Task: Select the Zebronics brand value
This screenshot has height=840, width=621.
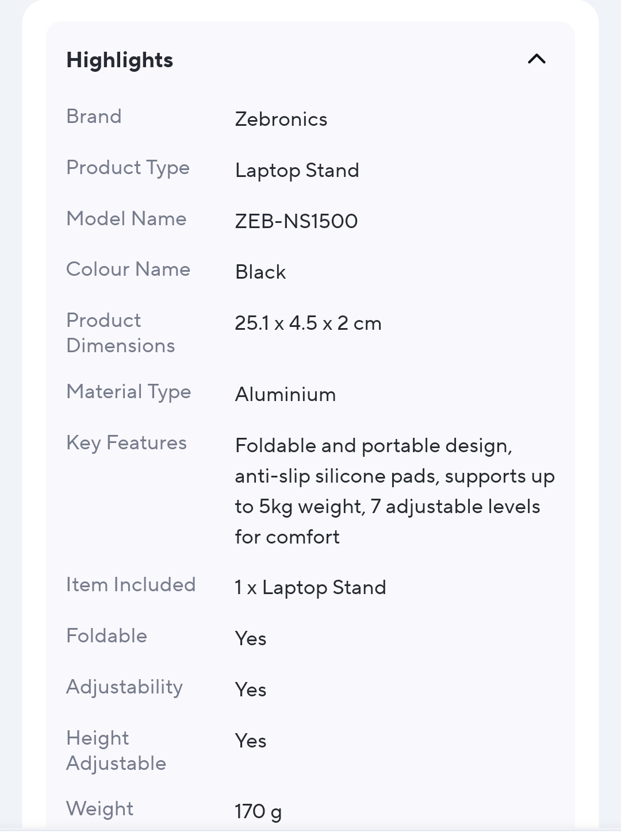Action: coord(281,120)
